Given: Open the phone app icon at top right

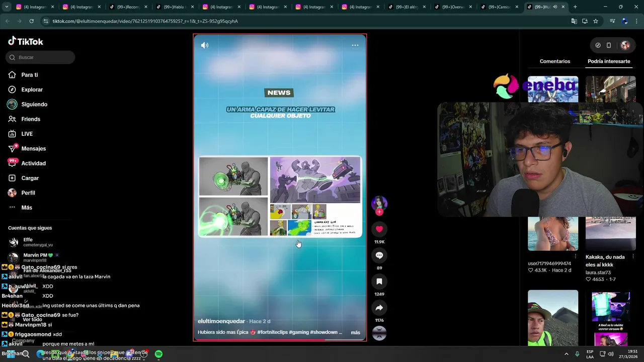Looking at the screenshot, I should pos(609,45).
